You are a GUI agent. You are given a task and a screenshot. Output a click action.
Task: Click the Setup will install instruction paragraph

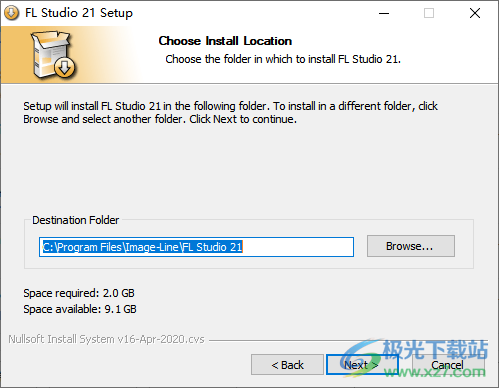[230, 112]
